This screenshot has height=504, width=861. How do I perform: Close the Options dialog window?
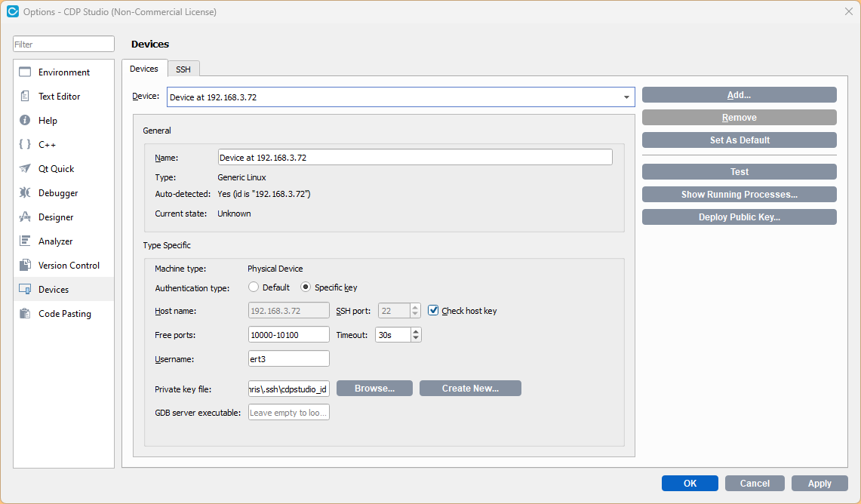pos(848,11)
